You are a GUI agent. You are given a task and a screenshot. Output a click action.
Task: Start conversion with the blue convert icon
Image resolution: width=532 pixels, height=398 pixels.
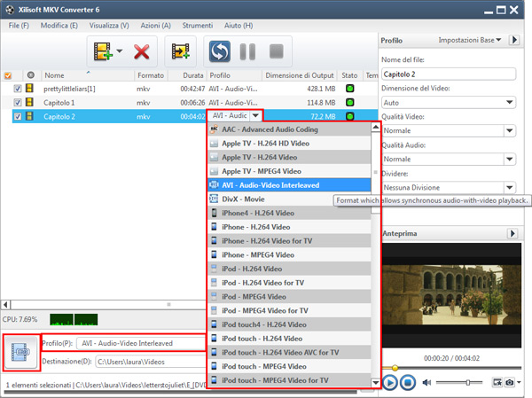[x=219, y=51]
